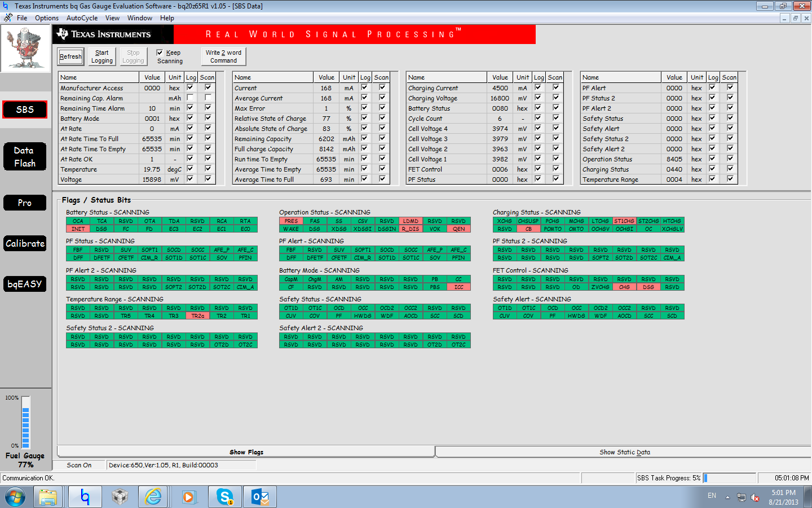
Task: Click Charging Voltage value 16800
Action: 500,98
